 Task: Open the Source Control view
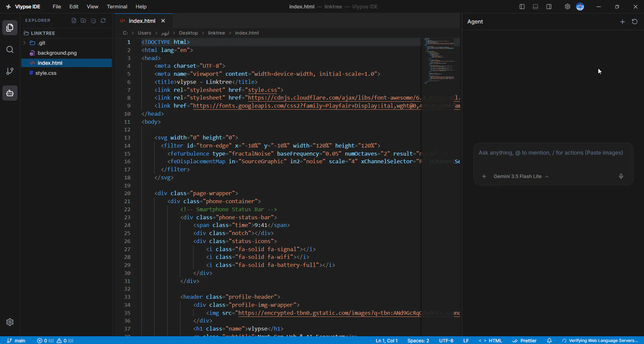(x=10, y=71)
